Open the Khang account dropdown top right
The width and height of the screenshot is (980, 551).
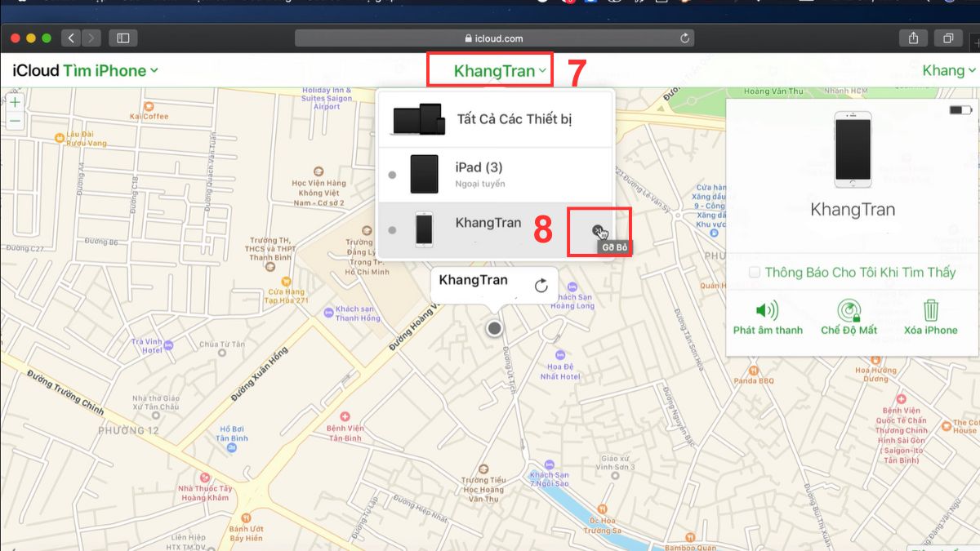pos(947,71)
